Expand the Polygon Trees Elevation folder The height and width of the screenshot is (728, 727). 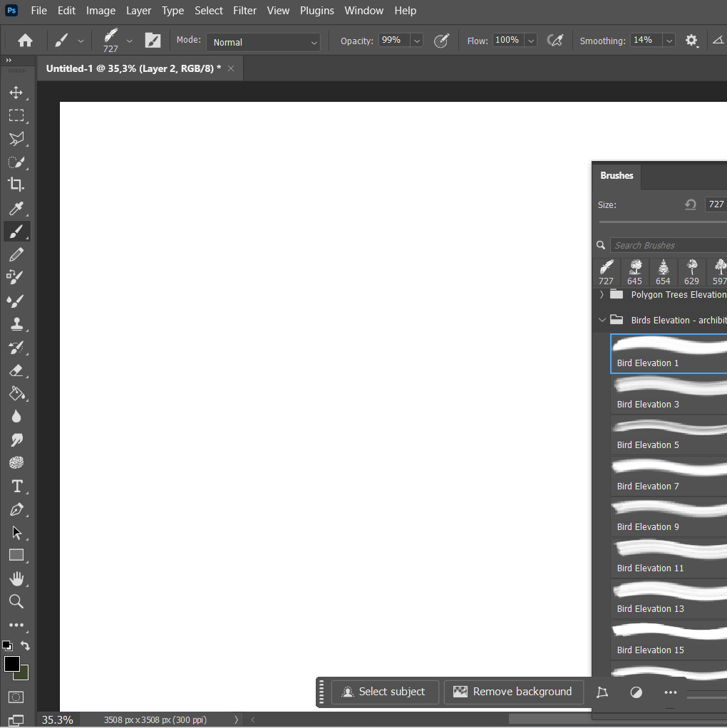click(x=602, y=294)
